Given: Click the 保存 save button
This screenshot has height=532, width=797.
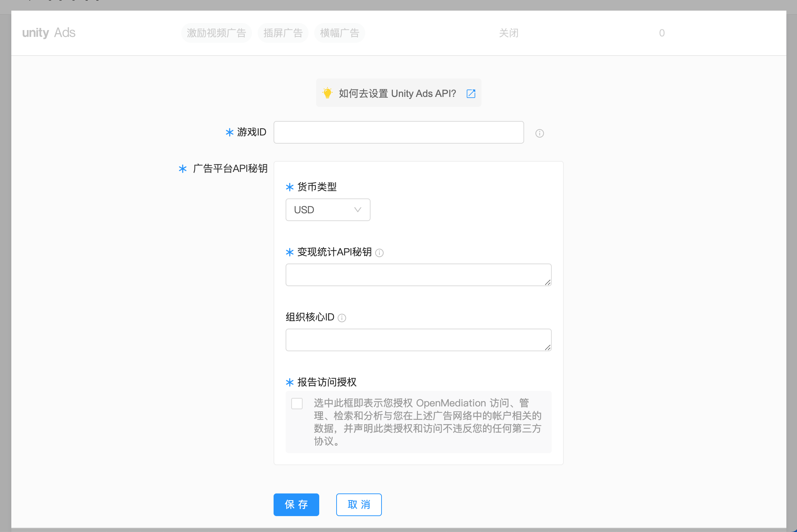Looking at the screenshot, I should [x=296, y=505].
